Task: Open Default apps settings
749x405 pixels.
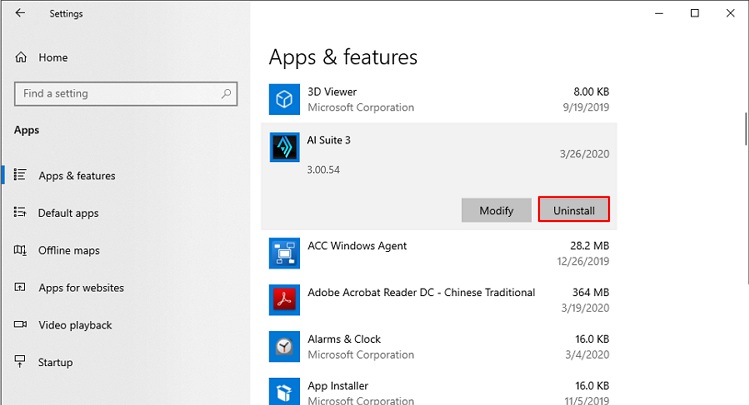Action: coord(68,213)
